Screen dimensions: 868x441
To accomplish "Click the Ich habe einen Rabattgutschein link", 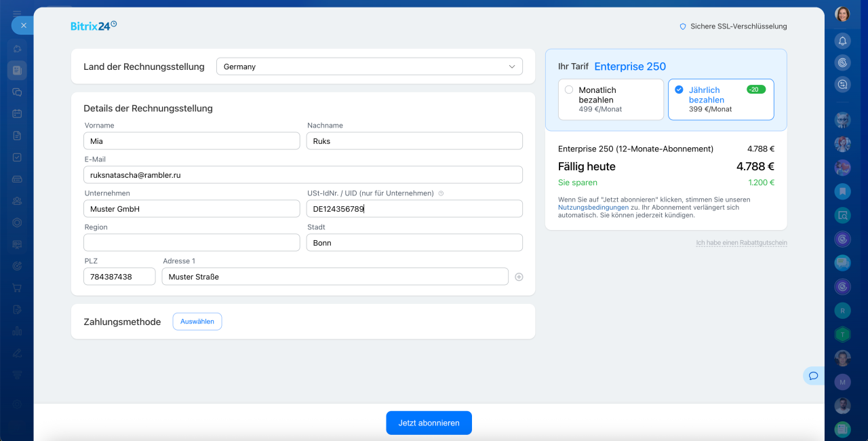I will coord(741,243).
